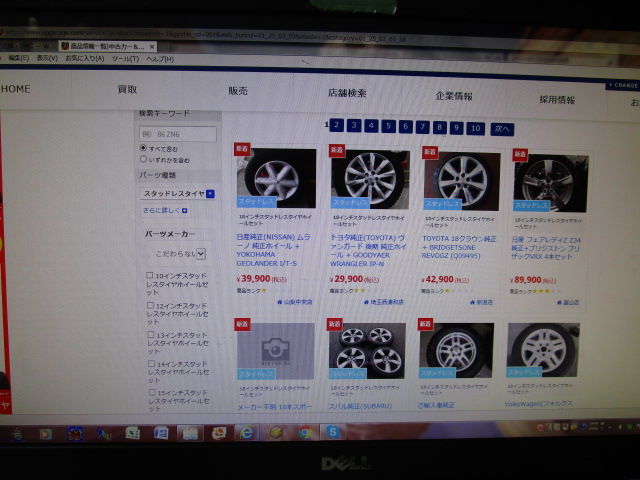
Task: Check the 14インチスタッドレスタイヤホイールセット box
Action: tap(151, 363)
